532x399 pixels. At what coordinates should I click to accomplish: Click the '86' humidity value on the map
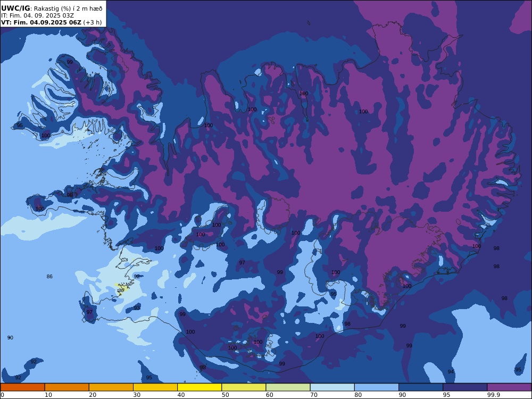[x=49, y=277]
